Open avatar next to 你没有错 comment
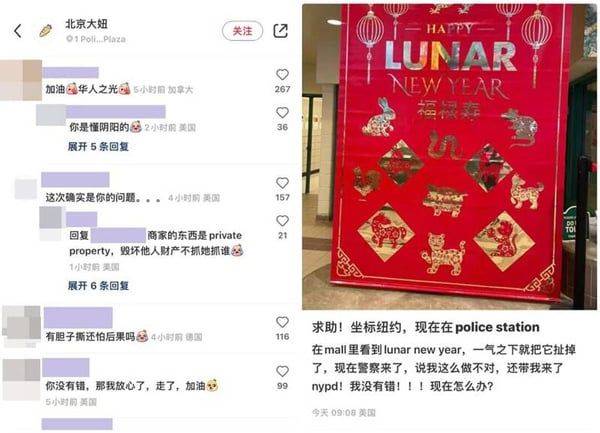Viewport: 600px width, 433px height. (21, 379)
